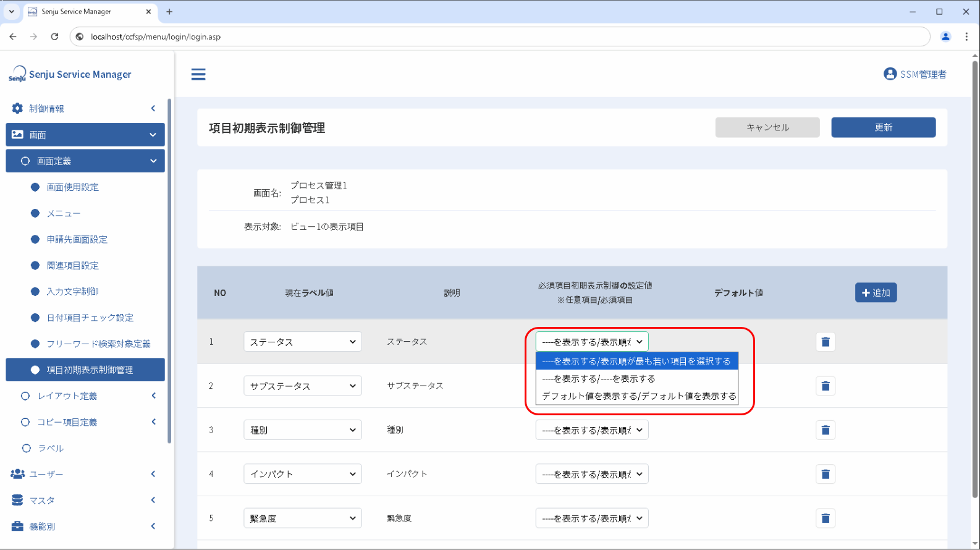
Task: Open the 種別 label dropdown in row 3
Action: (x=303, y=430)
